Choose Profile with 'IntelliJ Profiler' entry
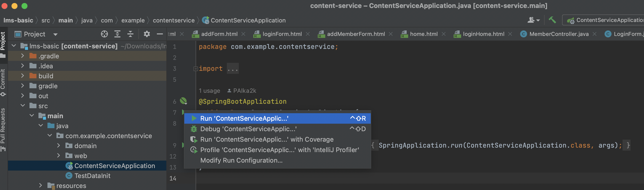Screen dimensions: 644x190 click(x=277, y=150)
